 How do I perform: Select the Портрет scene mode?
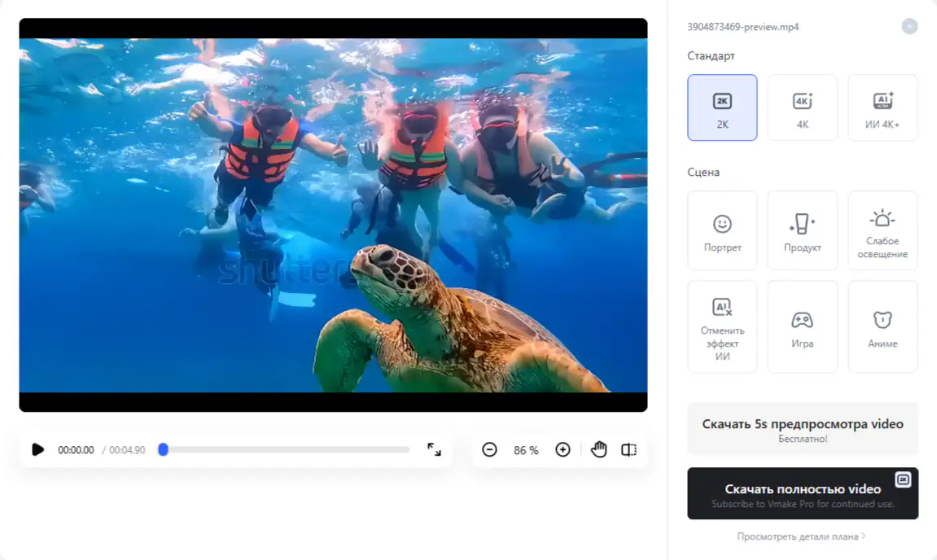(x=722, y=230)
